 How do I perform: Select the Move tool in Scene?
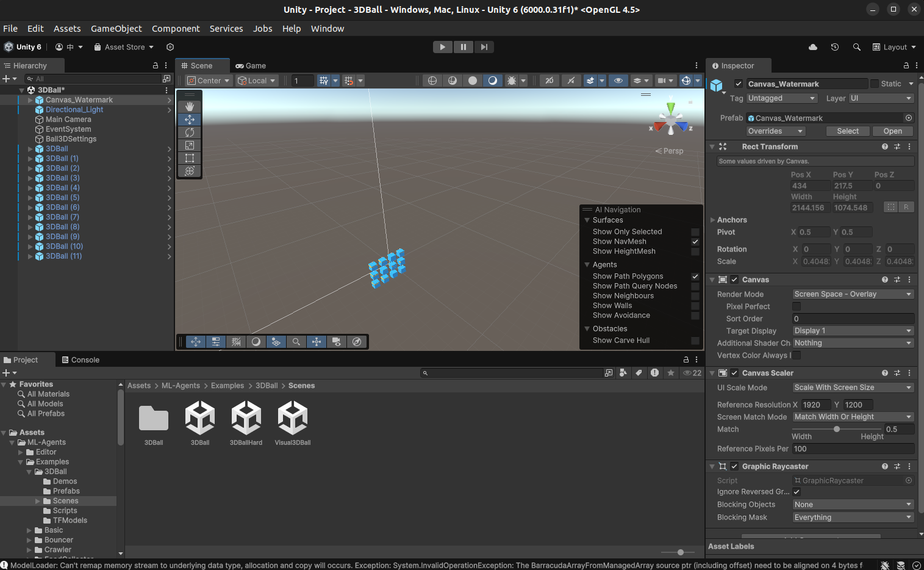click(x=190, y=120)
